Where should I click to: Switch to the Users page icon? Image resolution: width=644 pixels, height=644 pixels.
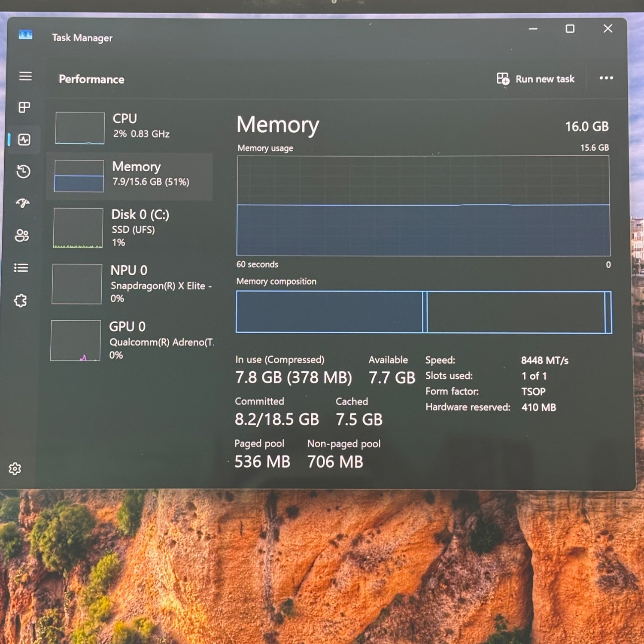[22, 235]
